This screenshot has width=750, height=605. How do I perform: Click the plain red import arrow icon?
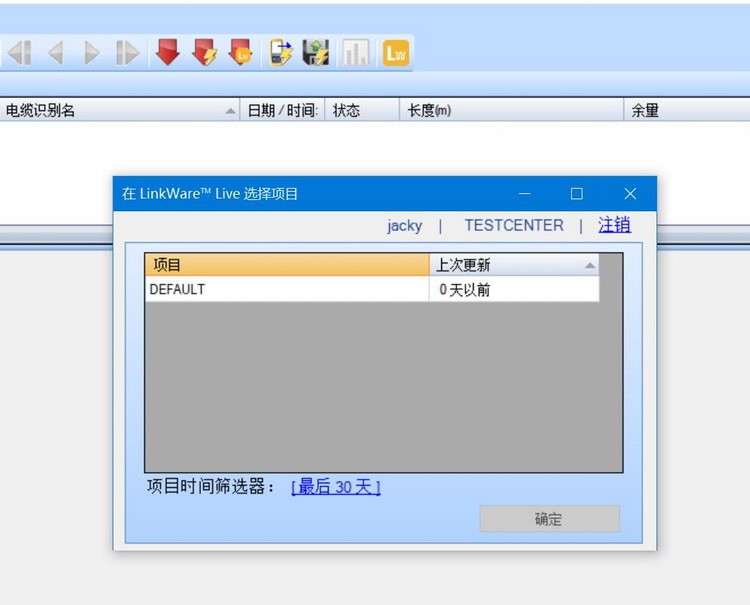point(168,53)
